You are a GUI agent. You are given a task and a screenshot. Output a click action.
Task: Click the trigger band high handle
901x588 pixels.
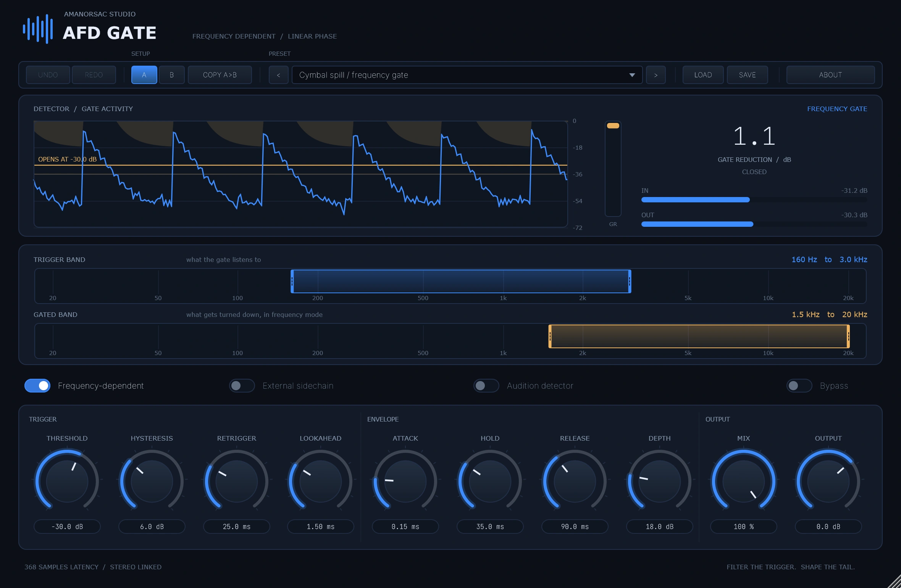click(x=630, y=281)
